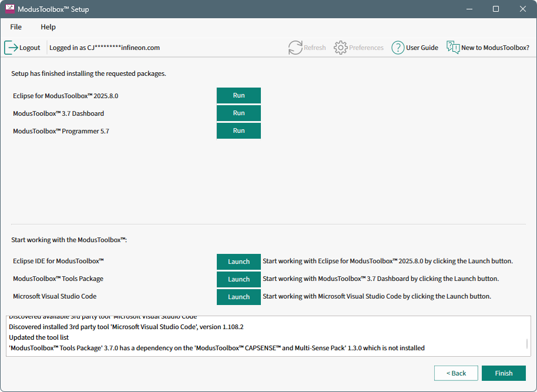Click the 'ModusToolbox Programmer 5.7' label
Screen dimensions: 537x392
click(61, 131)
